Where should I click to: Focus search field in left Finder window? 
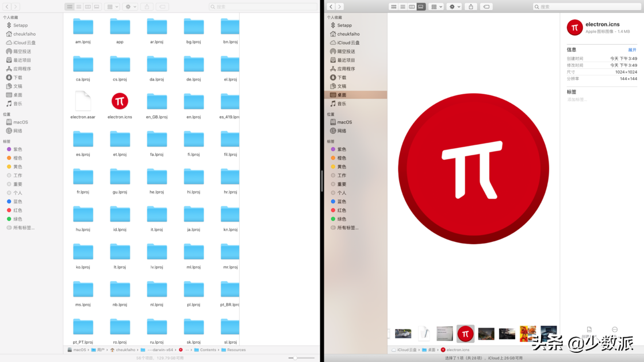[263, 6]
